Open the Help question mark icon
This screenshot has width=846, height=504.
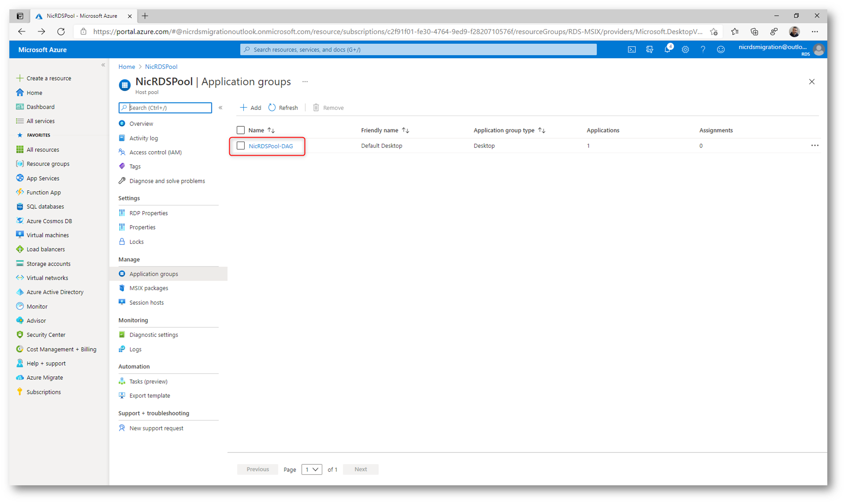tap(703, 50)
